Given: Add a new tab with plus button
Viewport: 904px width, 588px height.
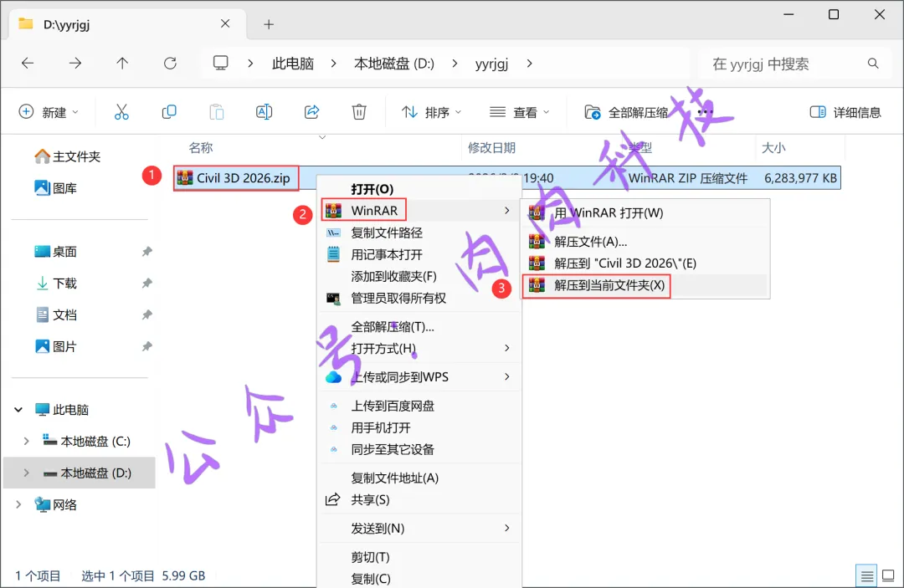Looking at the screenshot, I should pos(269,24).
